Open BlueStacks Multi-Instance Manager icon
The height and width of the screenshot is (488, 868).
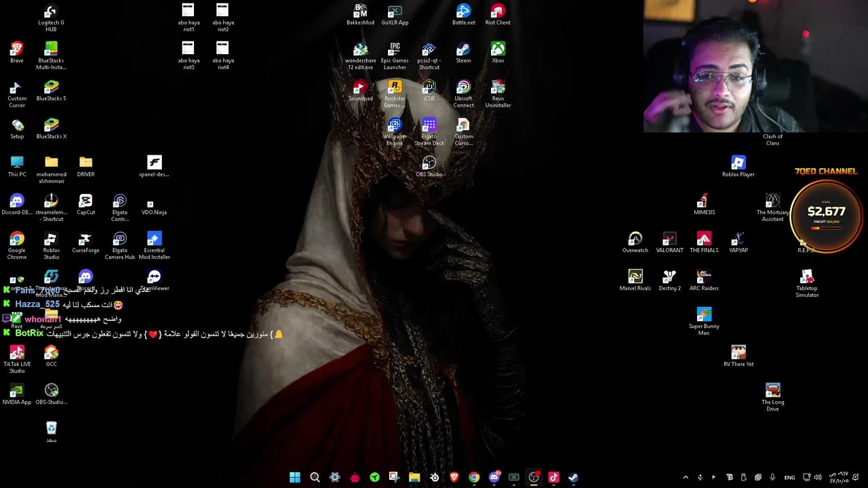click(x=51, y=56)
